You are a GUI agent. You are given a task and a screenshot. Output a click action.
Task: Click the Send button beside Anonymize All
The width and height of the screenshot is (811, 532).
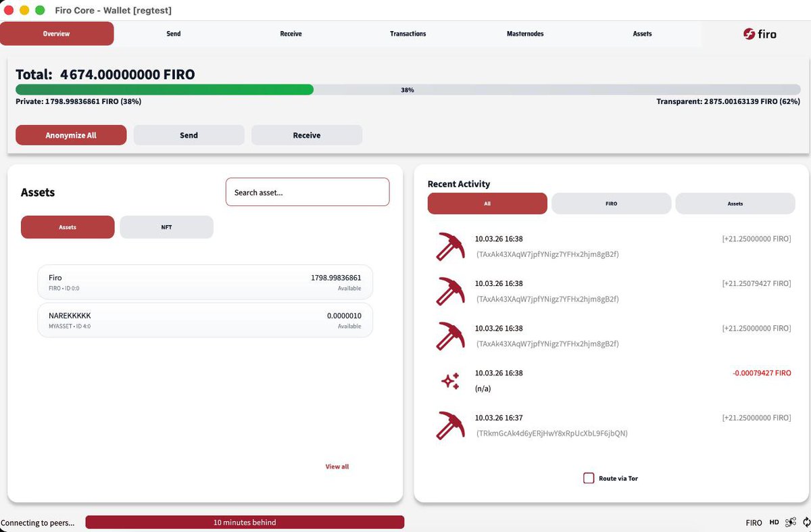[189, 135]
